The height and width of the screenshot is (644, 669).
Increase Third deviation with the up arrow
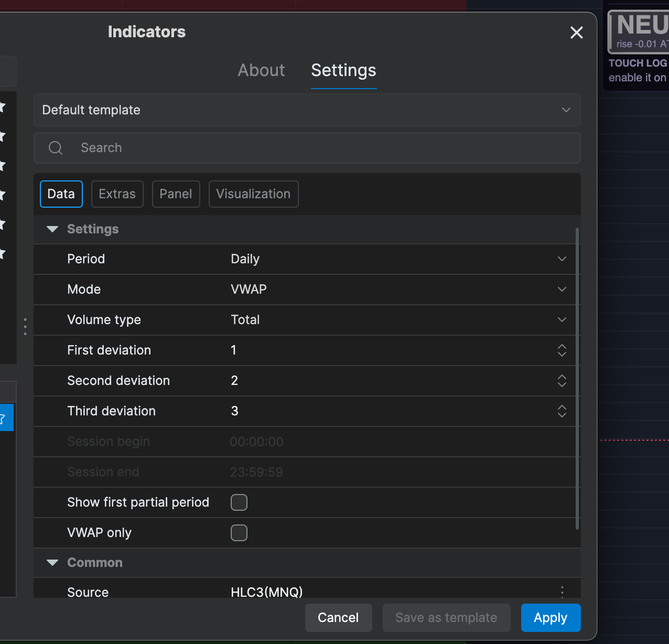coord(562,407)
